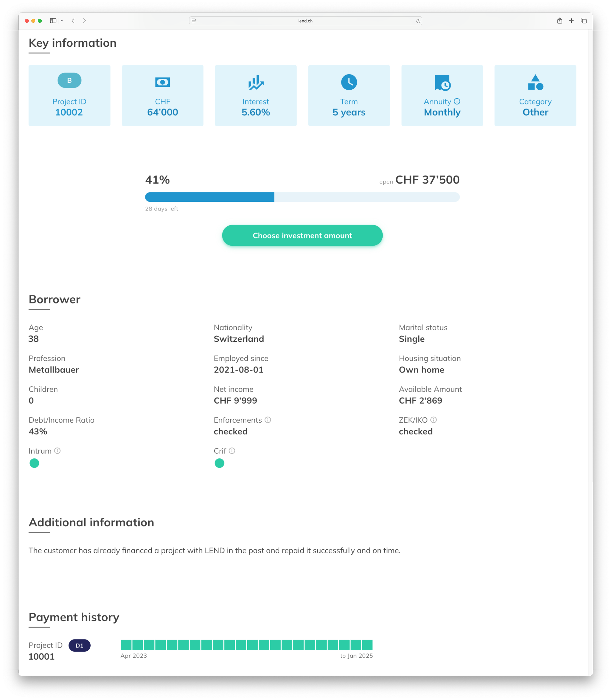Click the green Crif status dot

pyautogui.click(x=219, y=463)
